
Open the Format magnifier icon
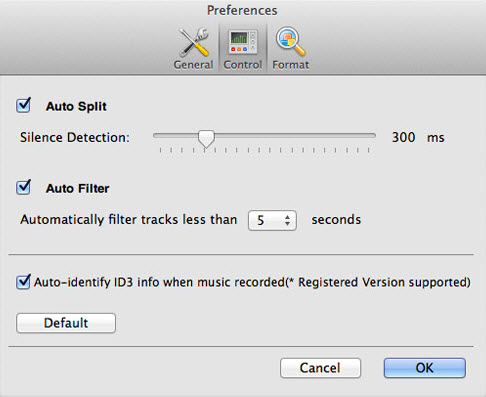(290, 42)
